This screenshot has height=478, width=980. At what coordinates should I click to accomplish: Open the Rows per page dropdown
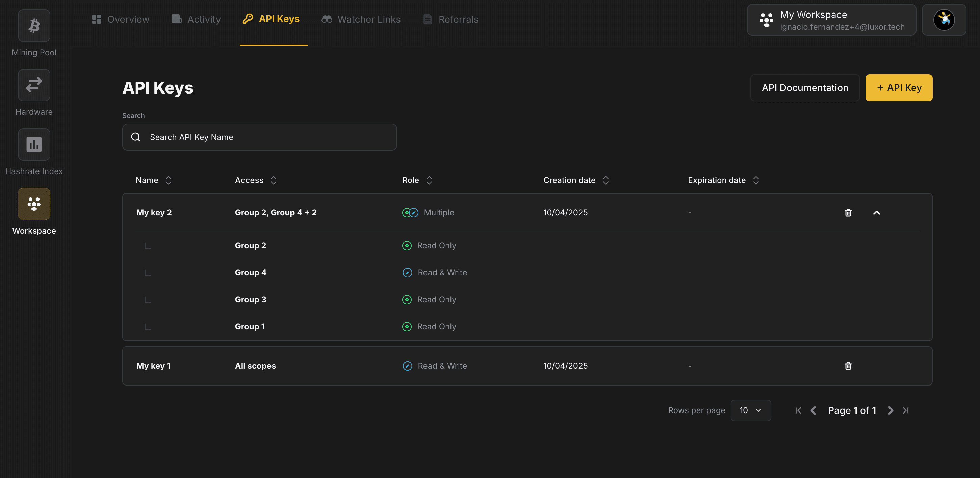751,410
